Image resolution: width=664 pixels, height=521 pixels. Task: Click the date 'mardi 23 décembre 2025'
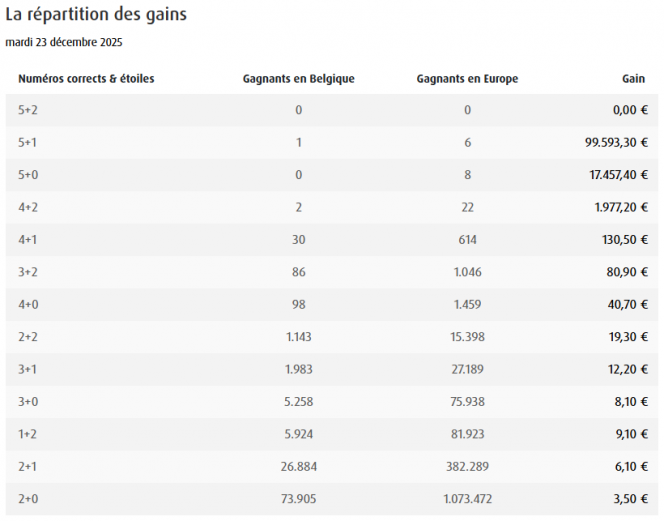(x=64, y=42)
